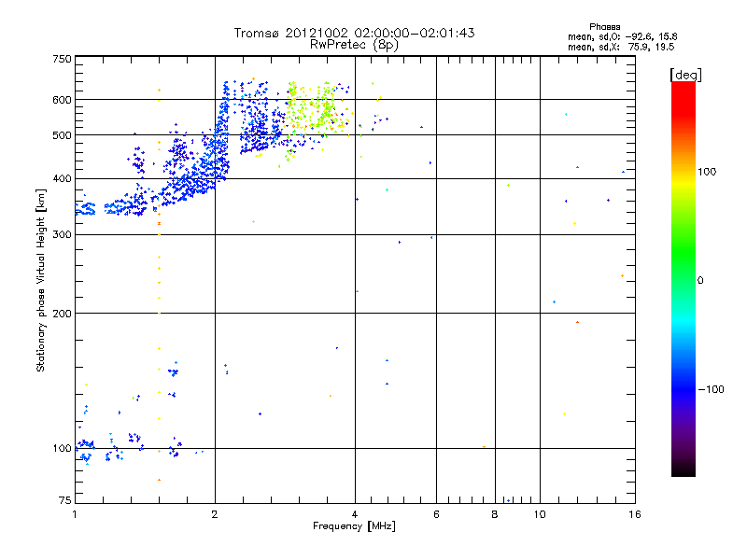The height and width of the screenshot is (560, 747).
Task: Click the green region of the colorbar
Action: 684,247
